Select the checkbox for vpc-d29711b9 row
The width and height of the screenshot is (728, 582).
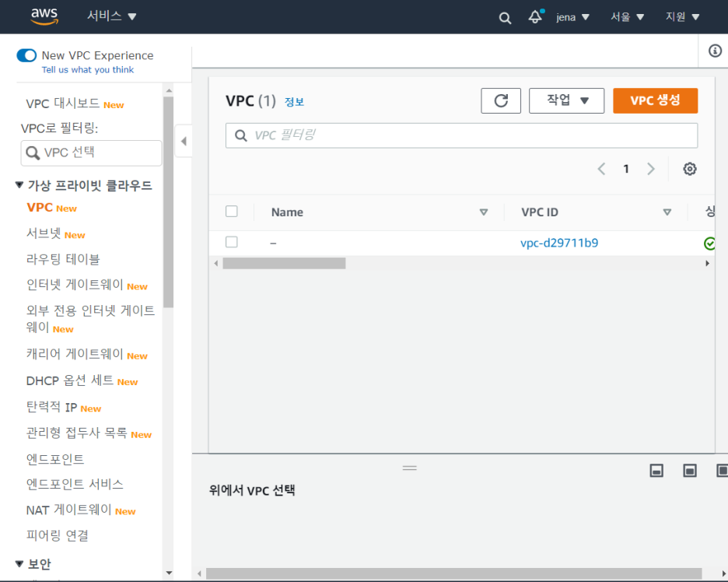[231, 242]
